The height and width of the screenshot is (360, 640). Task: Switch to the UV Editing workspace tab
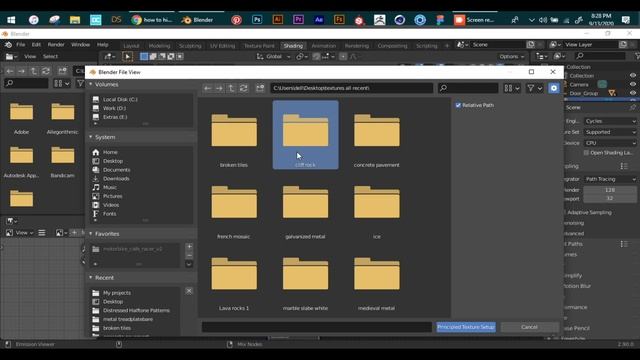point(222,46)
